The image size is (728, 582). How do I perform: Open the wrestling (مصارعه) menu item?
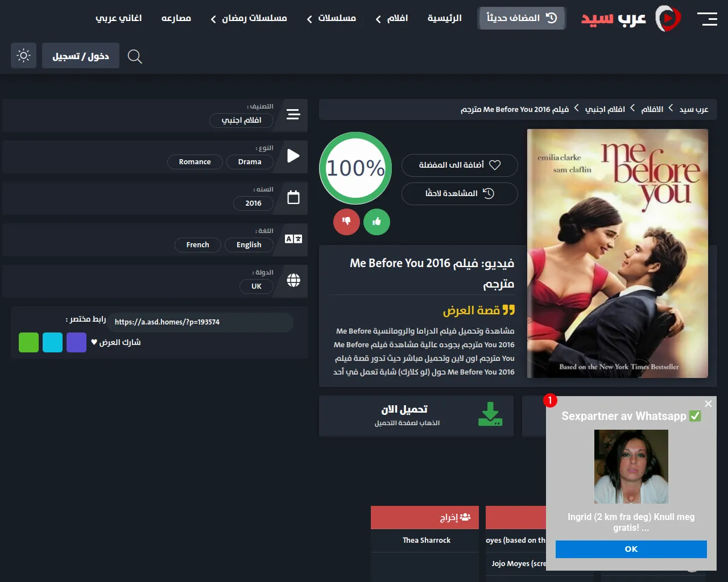176,18
